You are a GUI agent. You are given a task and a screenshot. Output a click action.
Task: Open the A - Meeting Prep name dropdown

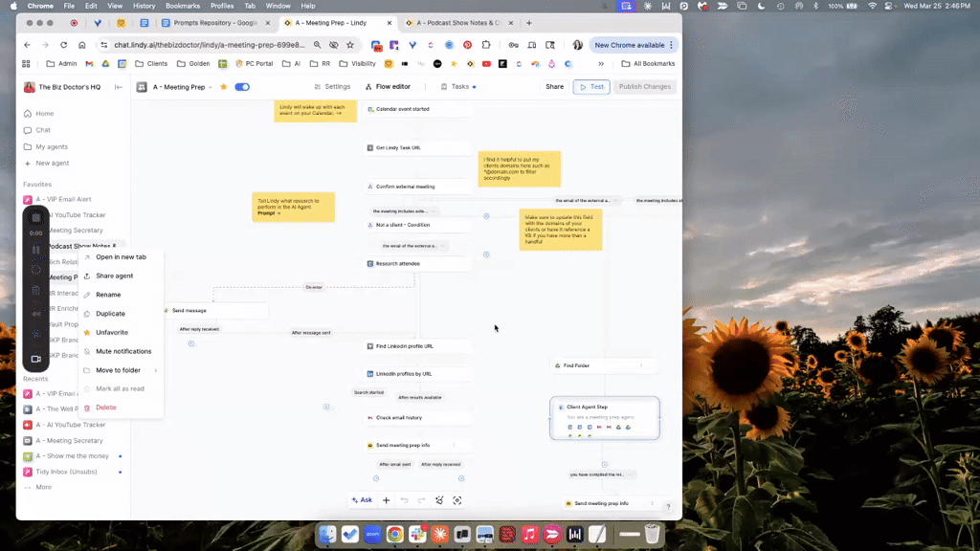coord(182,87)
